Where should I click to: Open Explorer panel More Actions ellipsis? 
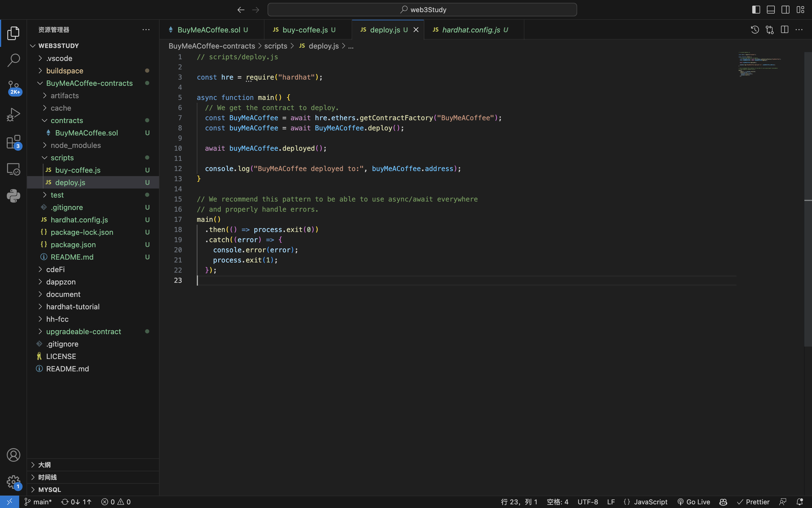coord(146,30)
